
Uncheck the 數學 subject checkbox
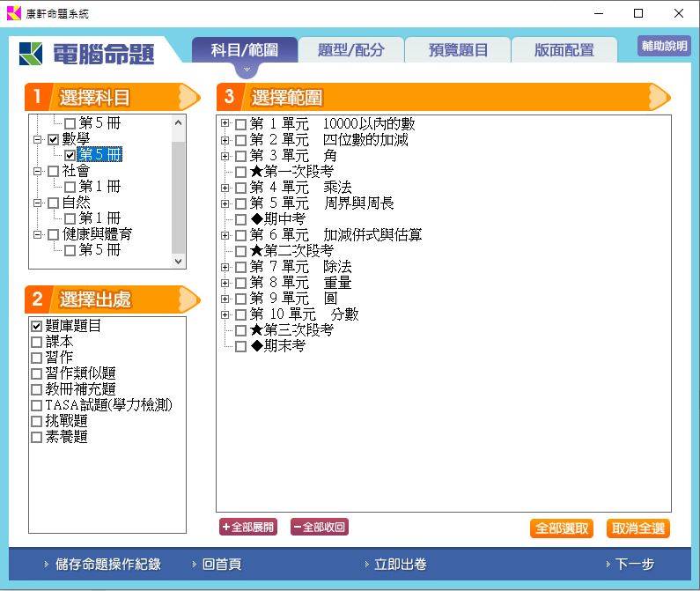[53, 139]
